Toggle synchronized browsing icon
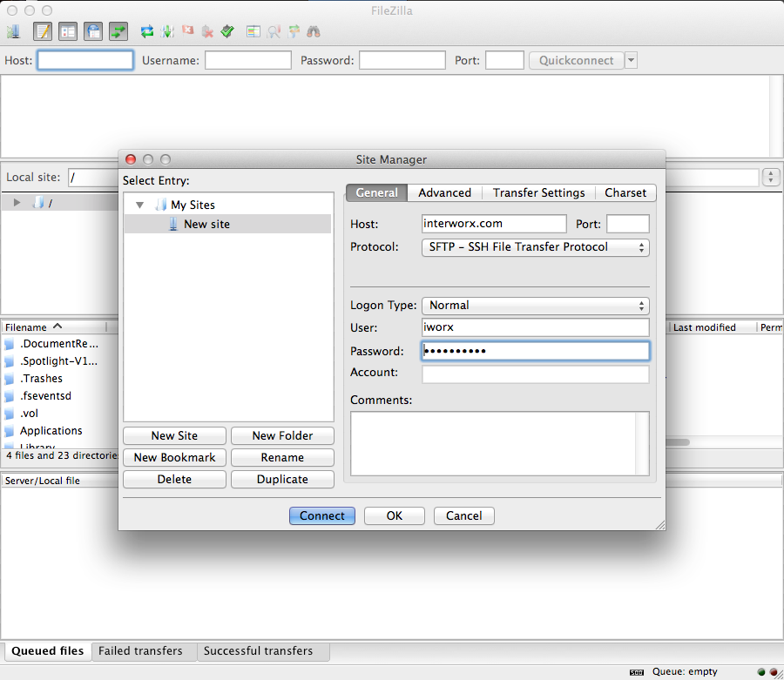The image size is (784, 680). [x=294, y=32]
